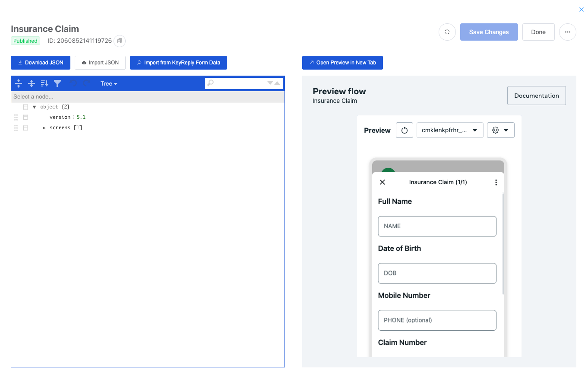
Task: Click the Download JSON button
Action: tap(41, 63)
